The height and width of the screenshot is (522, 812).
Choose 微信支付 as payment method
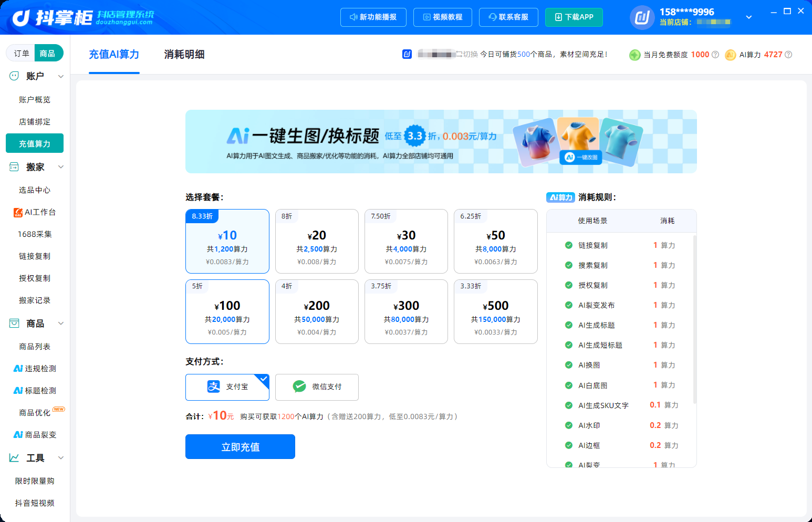[x=317, y=387]
